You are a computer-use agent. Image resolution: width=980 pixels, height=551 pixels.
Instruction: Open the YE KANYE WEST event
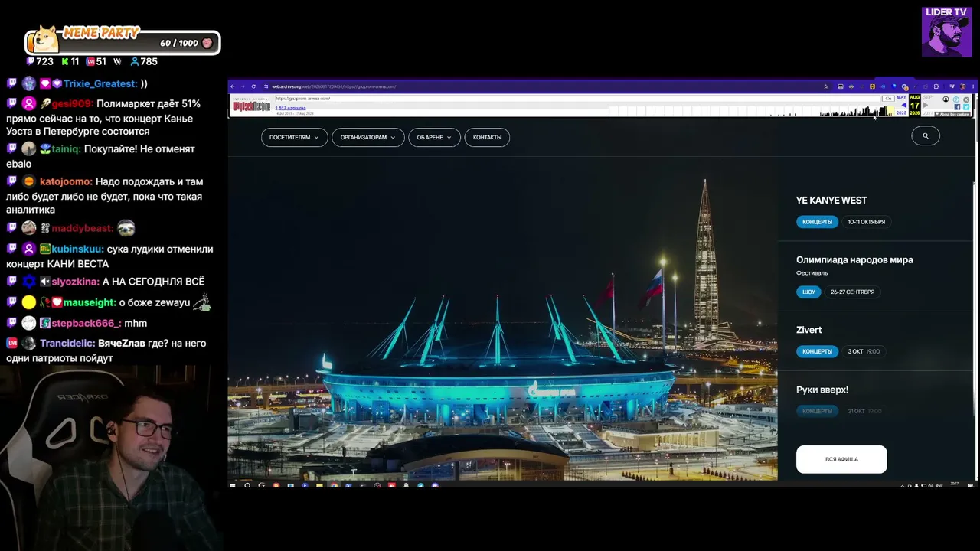tap(831, 201)
